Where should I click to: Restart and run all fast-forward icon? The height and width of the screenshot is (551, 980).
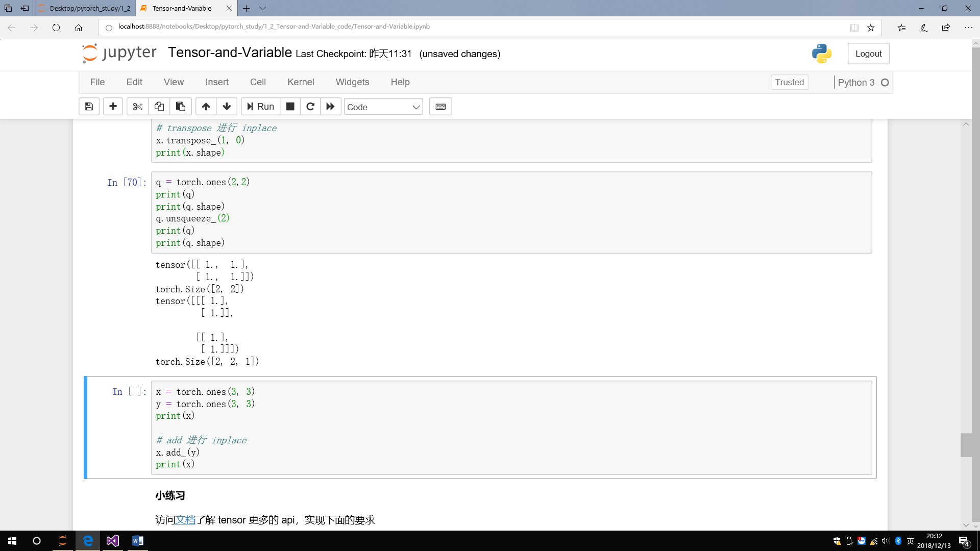click(x=330, y=107)
